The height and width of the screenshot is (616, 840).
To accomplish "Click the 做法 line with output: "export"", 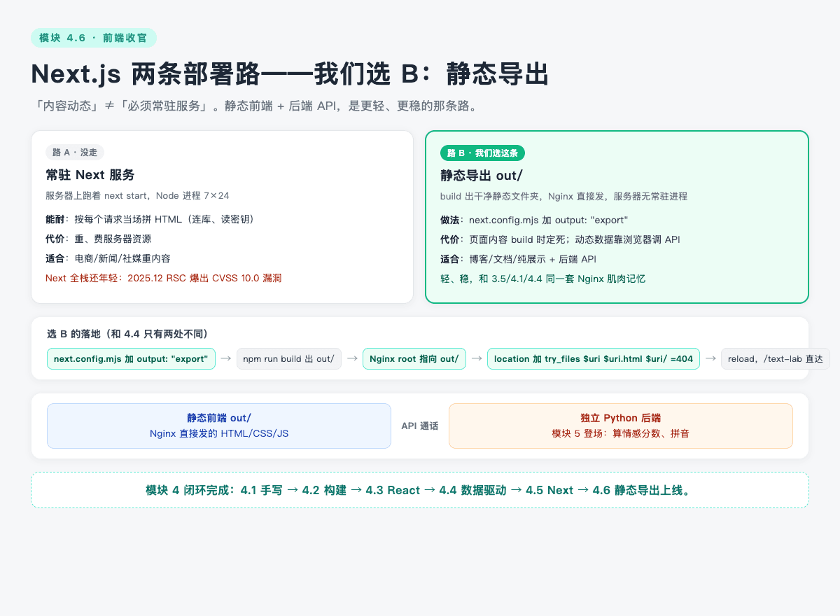I will [x=534, y=220].
